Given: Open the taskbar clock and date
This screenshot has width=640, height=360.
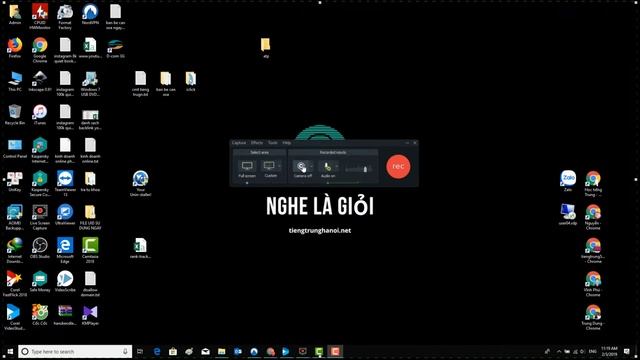Looking at the screenshot, I should click(609, 351).
